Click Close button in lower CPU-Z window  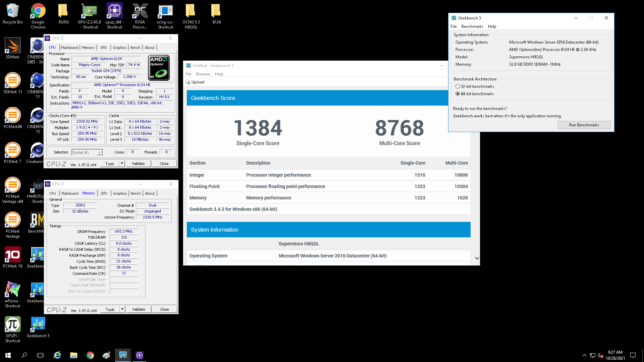[x=164, y=309]
